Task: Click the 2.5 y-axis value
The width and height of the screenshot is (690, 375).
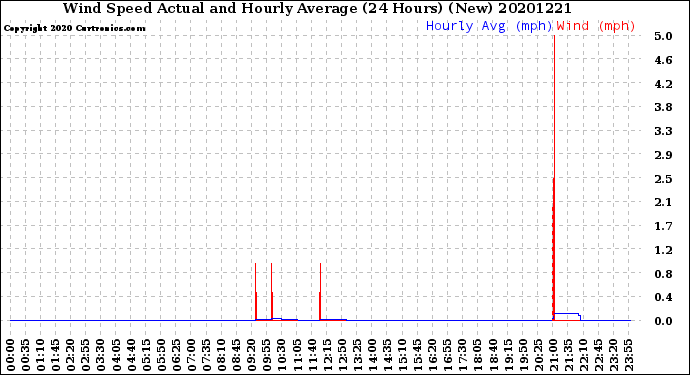Action: (x=663, y=179)
